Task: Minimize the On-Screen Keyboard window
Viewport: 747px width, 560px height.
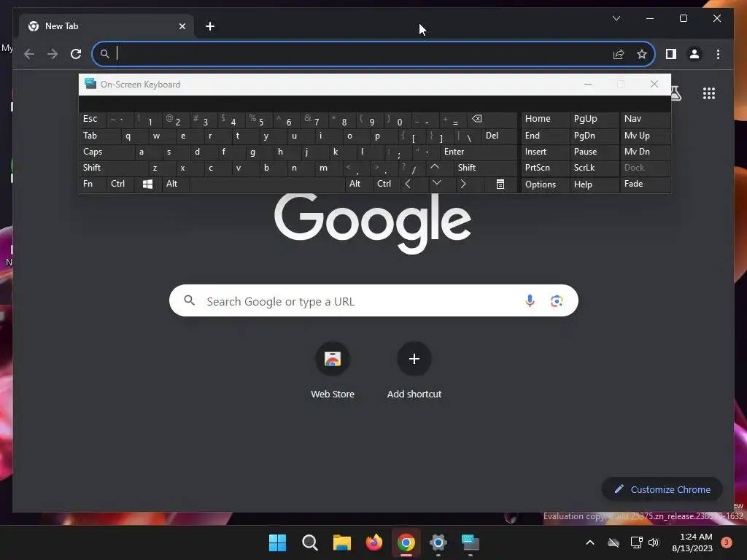Action: pos(588,85)
